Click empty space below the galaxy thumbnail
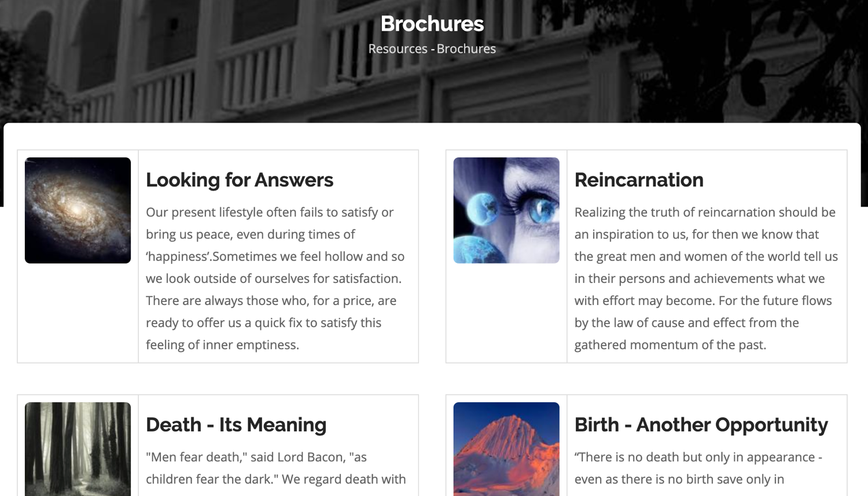Screen dimensions: 868x496 tap(78, 313)
